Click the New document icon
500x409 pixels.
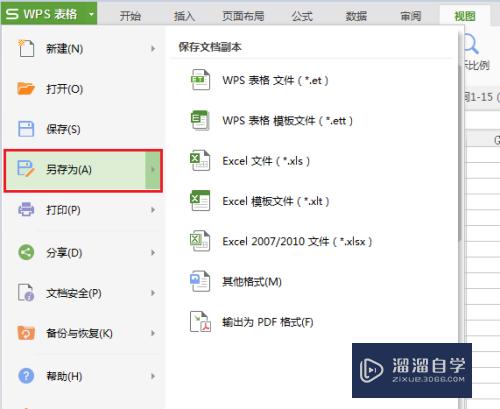pos(26,48)
